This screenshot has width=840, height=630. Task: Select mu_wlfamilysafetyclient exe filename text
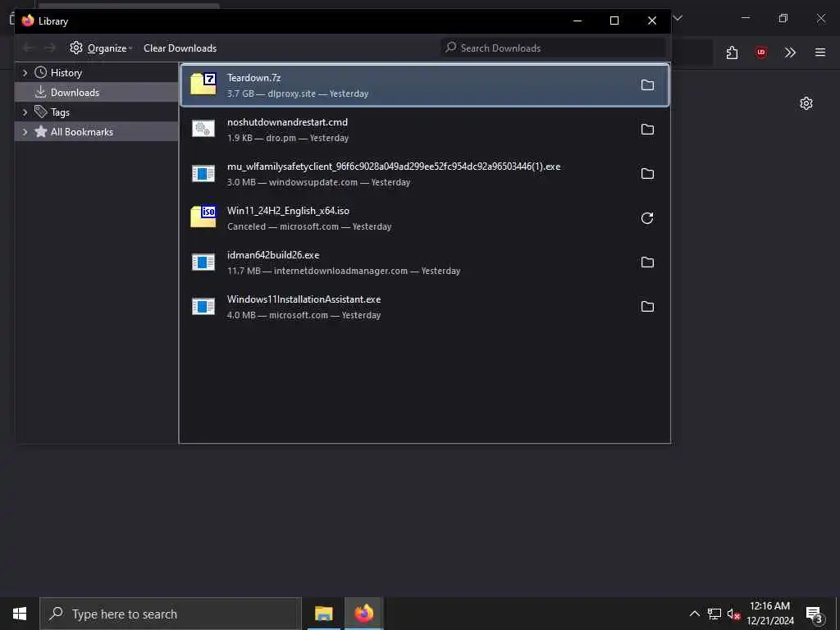[394, 167]
